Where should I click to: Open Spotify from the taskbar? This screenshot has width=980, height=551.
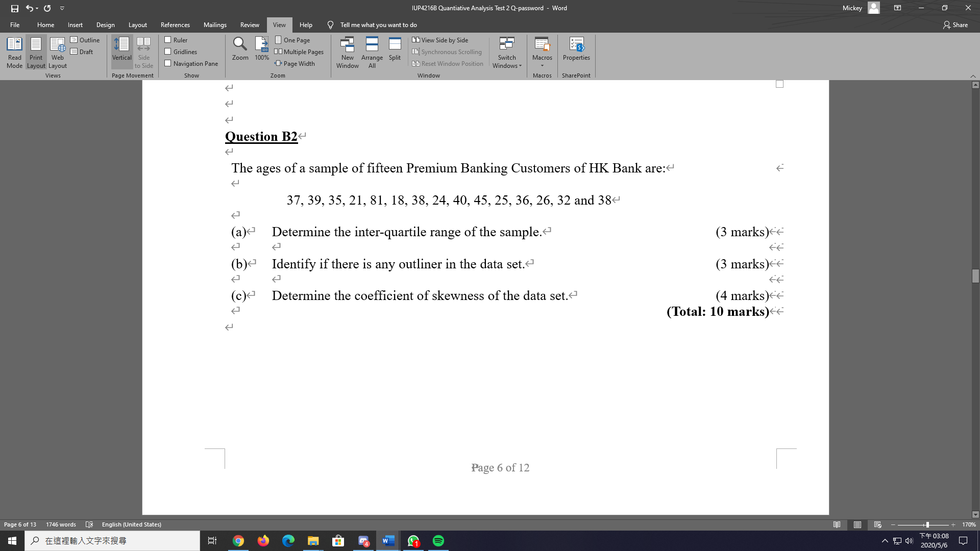pyautogui.click(x=438, y=541)
